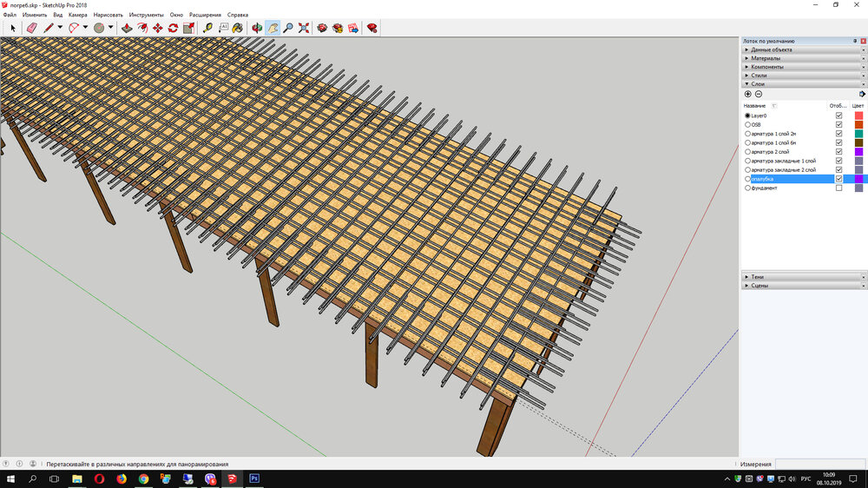Open the Расширения menu
Screen dimensions: 868x488
coord(205,15)
